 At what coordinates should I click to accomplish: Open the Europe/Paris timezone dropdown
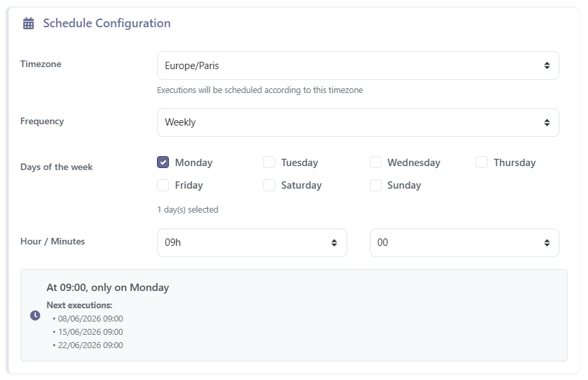[x=358, y=66]
